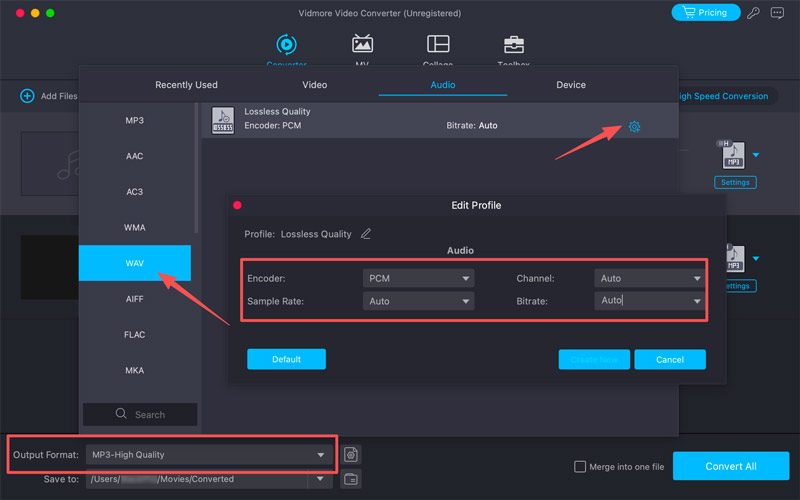Screen dimensions: 800x500
Task: Expand first file's output format arrow
Action: (x=756, y=155)
